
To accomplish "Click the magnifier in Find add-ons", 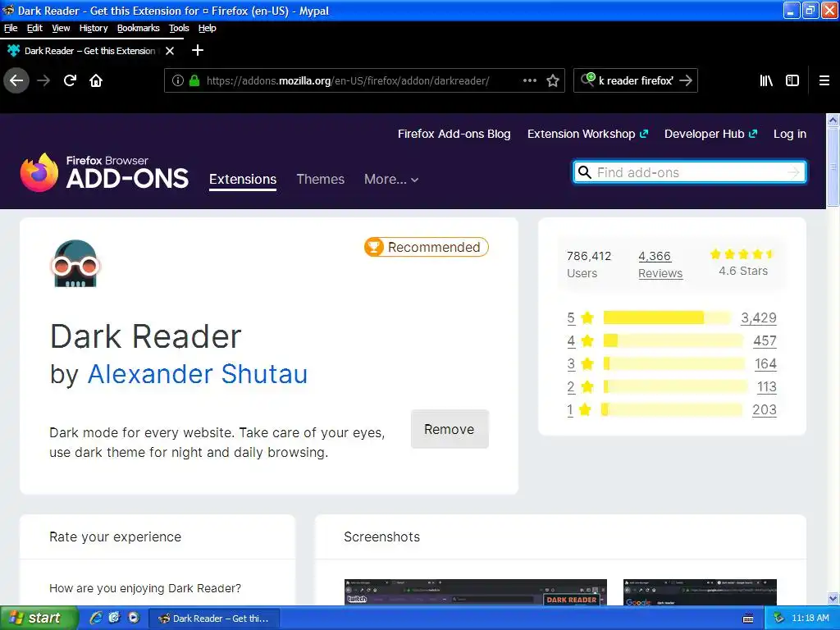I will click(585, 172).
